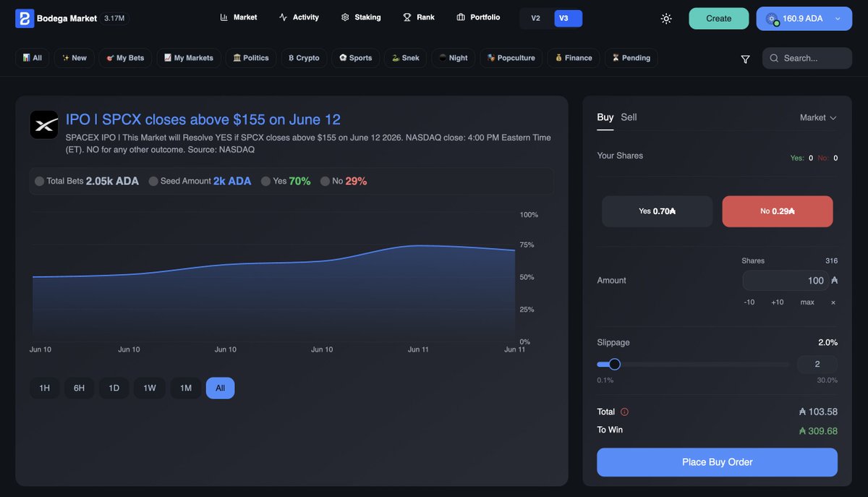
Task: Click the Total Bets status dot
Action: tap(39, 182)
